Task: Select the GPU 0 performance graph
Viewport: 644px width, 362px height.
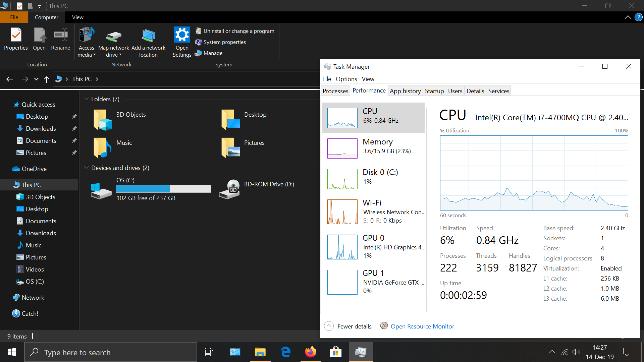Action: pyautogui.click(x=342, y=247)
